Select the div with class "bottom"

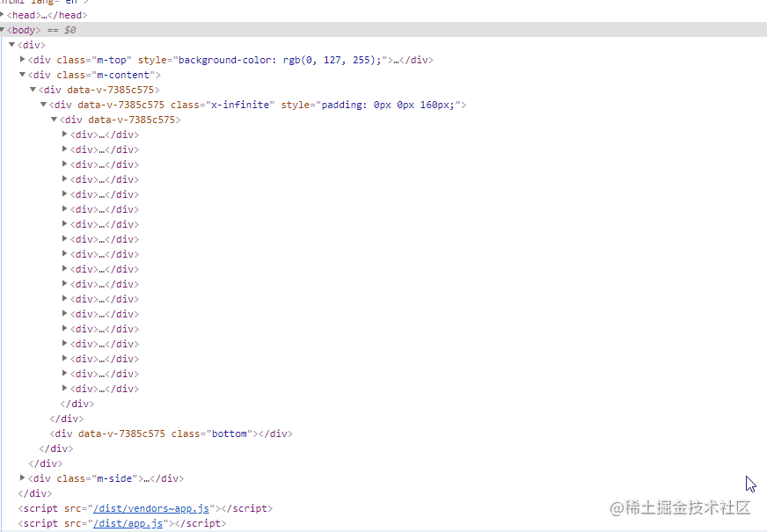(171, 434)
